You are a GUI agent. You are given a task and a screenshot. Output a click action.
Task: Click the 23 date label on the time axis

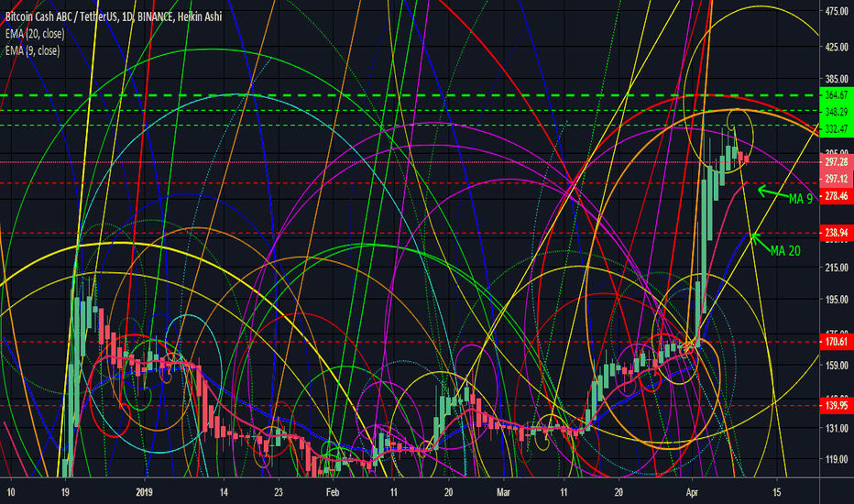279,492
